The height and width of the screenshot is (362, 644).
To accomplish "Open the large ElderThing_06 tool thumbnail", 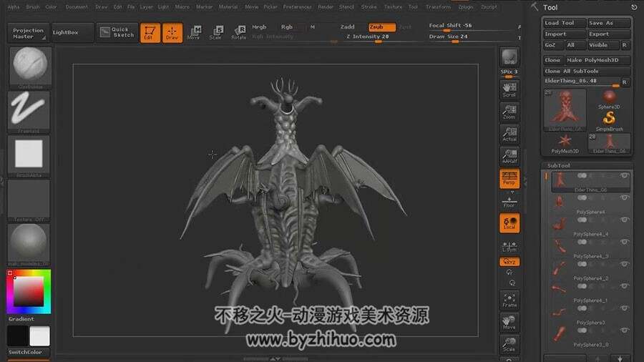I will tap(565, 110).
